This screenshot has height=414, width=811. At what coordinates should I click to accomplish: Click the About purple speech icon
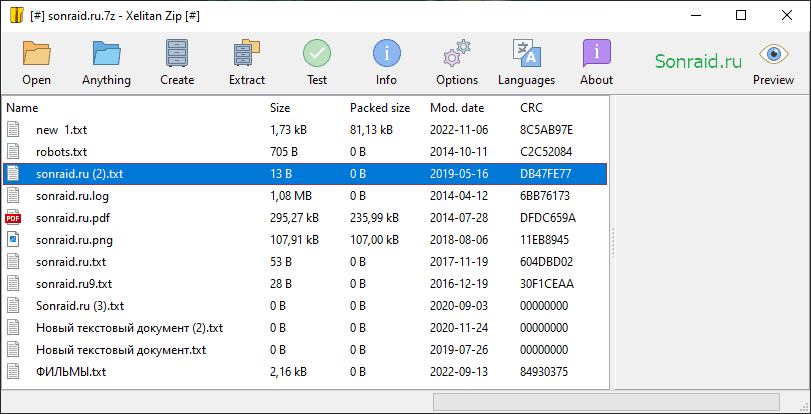pos(596,53)
